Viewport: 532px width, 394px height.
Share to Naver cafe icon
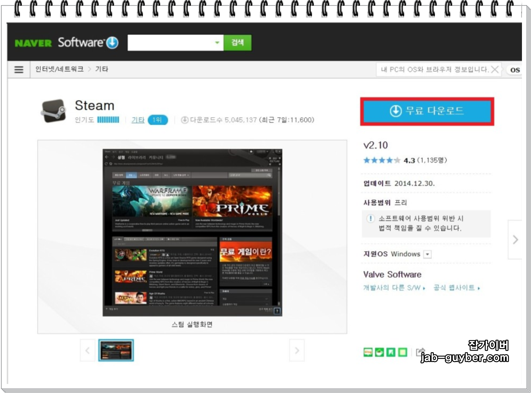pyautogui.click(x=379, y=352)
